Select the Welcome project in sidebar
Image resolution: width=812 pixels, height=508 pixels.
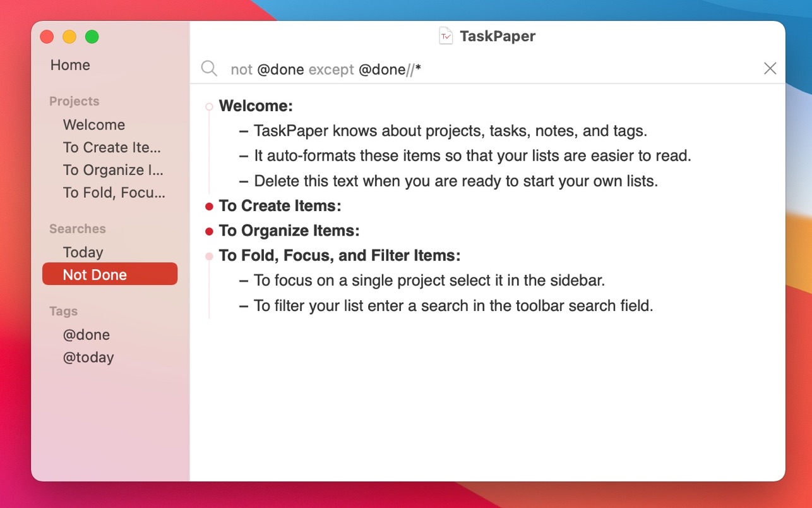[x=94, y=124]
